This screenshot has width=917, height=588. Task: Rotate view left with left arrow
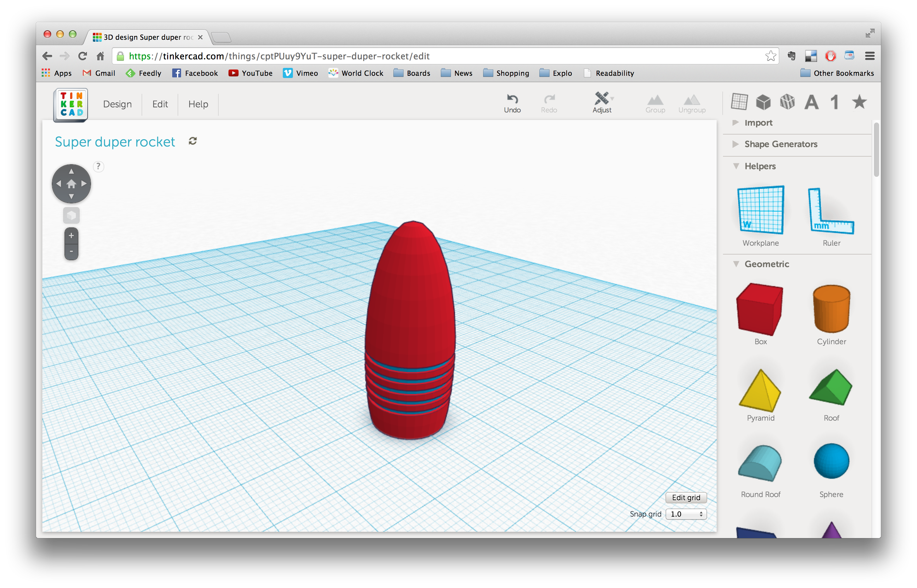coord(58,184)
